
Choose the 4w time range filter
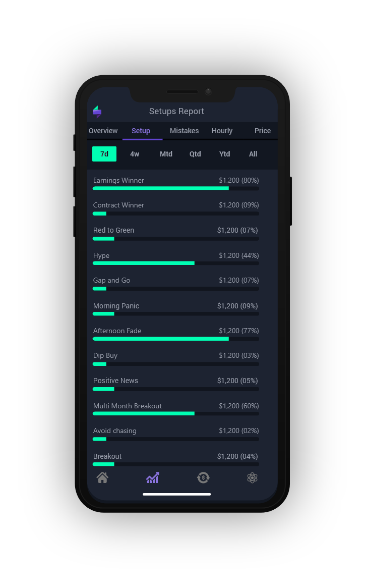click(135, 154)
